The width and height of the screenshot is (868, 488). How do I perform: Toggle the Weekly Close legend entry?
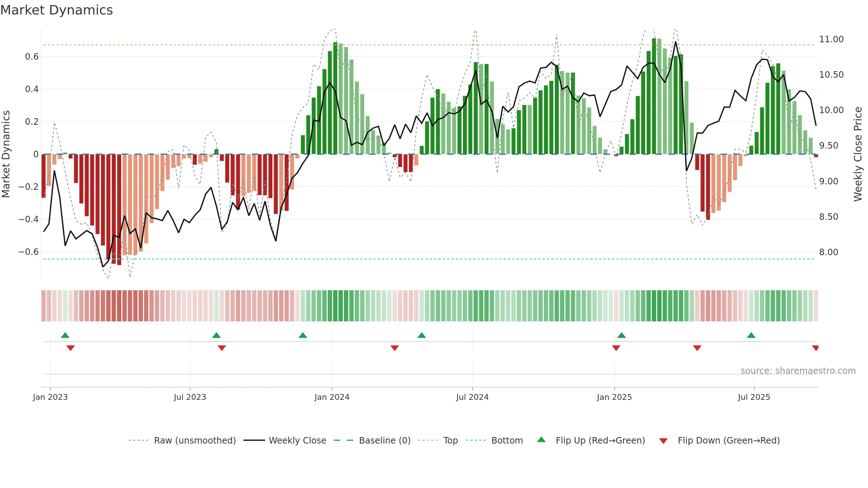285,440
